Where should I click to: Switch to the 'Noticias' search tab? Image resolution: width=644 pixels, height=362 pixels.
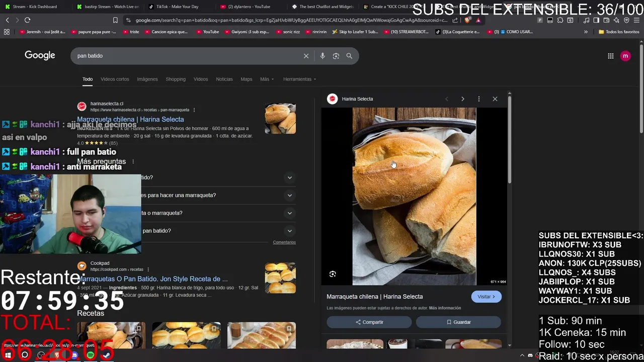[224, 79]
